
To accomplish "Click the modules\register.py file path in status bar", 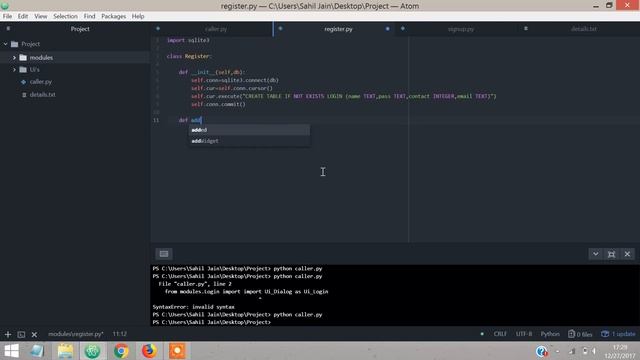I will coord(76,334).
